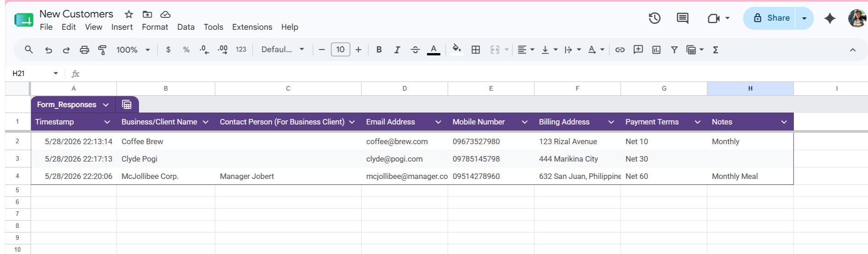Open the Tools menu

(214, 27)
